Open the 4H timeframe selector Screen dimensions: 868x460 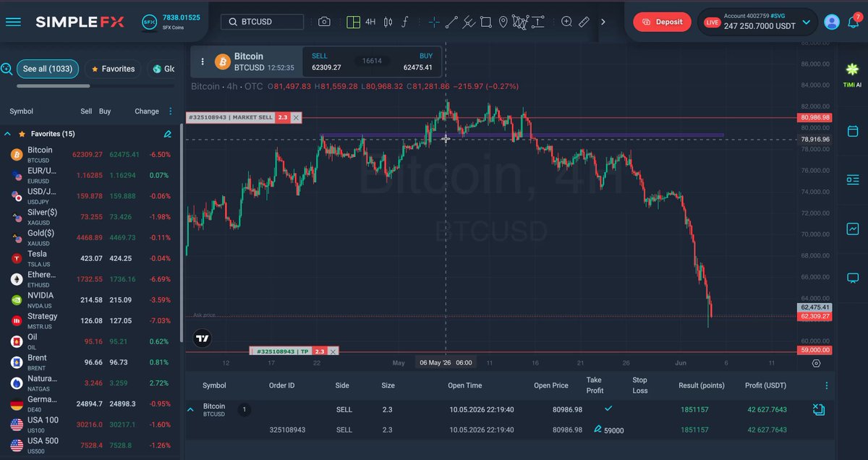(x=370, y=22)
